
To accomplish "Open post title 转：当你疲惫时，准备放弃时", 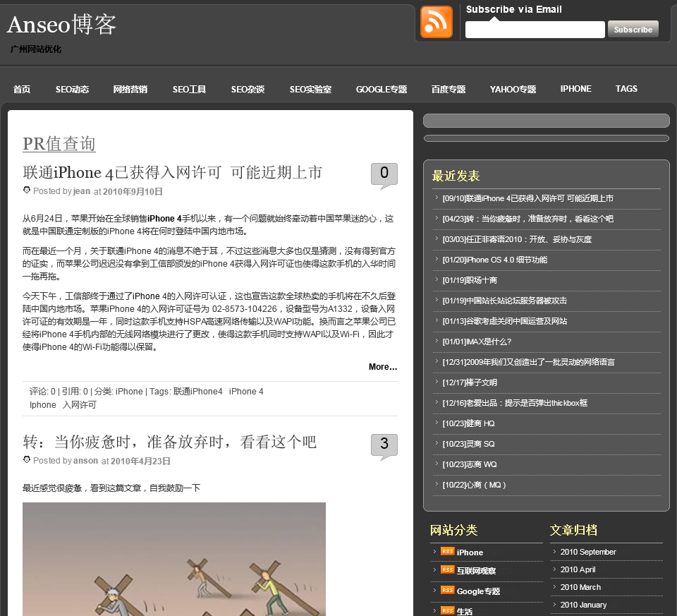I will tap(170, 442).
